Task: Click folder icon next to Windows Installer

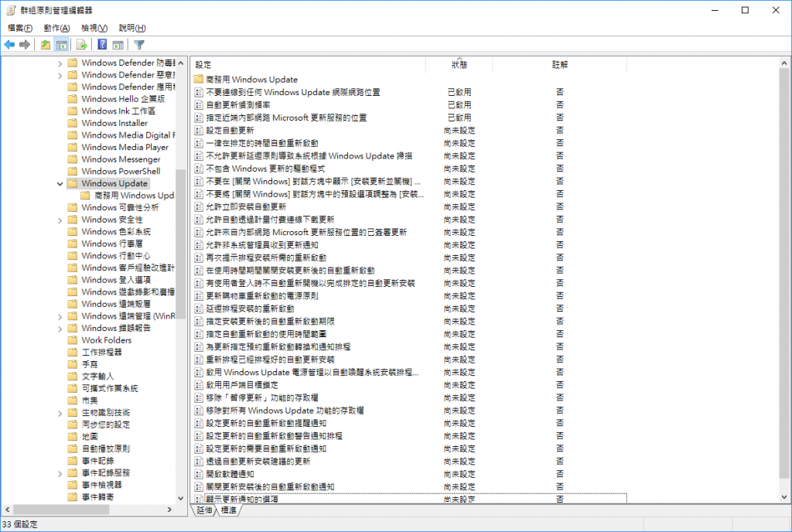Action: point(73,123)
